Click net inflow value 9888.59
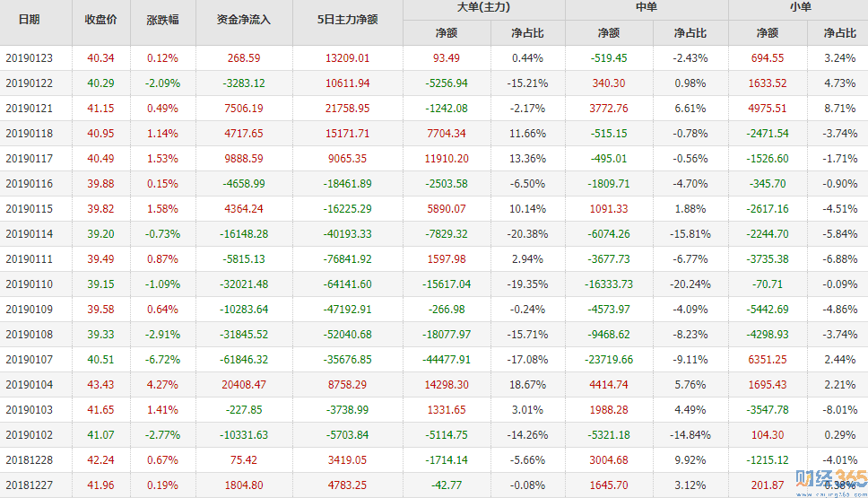This screenshot has width=868, height=498. [x=244, y=159]
